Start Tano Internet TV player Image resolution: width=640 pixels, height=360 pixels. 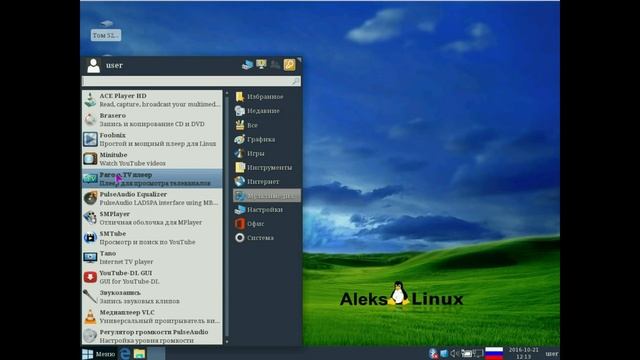tap(152, 257)
